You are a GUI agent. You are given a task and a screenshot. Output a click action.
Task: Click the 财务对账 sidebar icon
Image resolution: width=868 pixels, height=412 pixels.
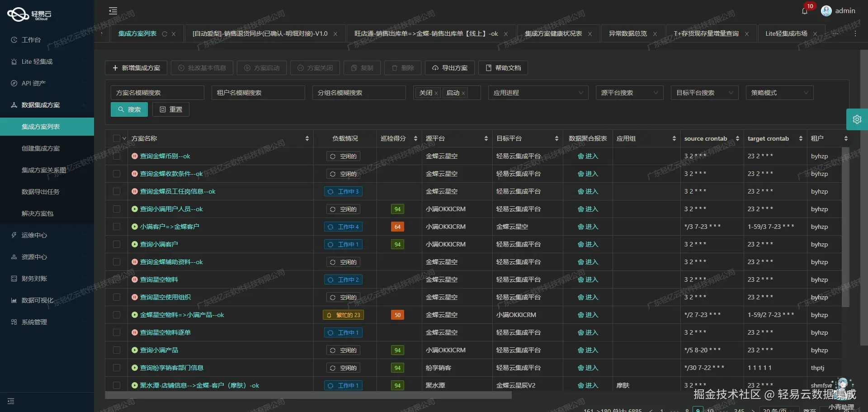tap(14, 279)
